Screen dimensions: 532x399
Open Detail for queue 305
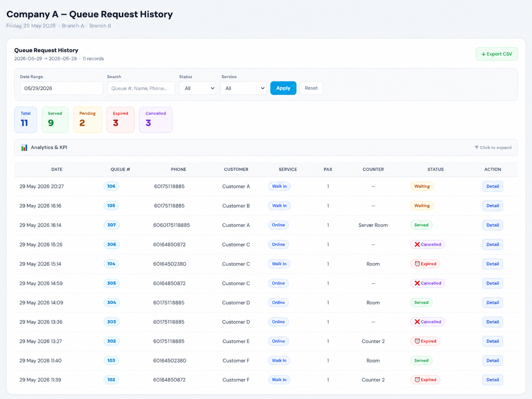492,283
